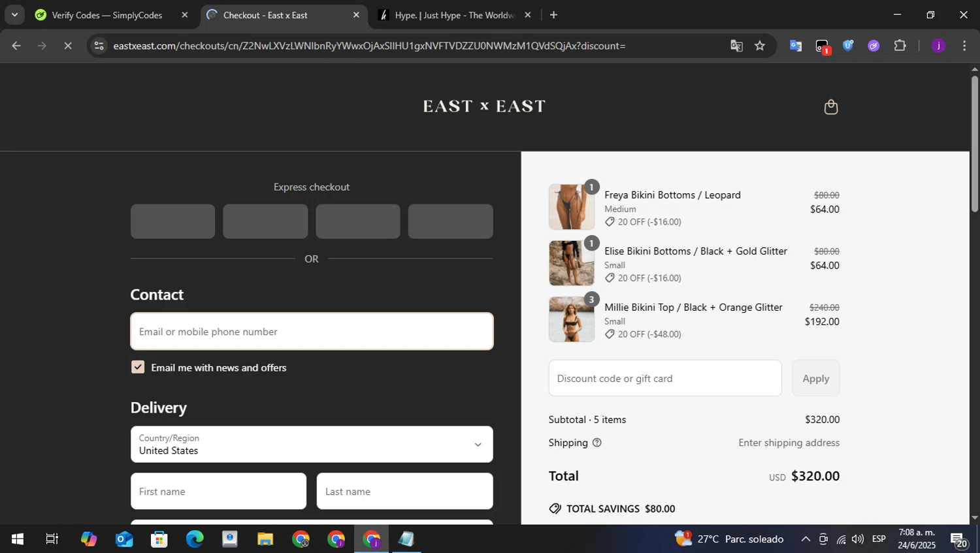Click the Total $320.00 amount
Viewport: 980px width, 553px height.
pos(815,476)
